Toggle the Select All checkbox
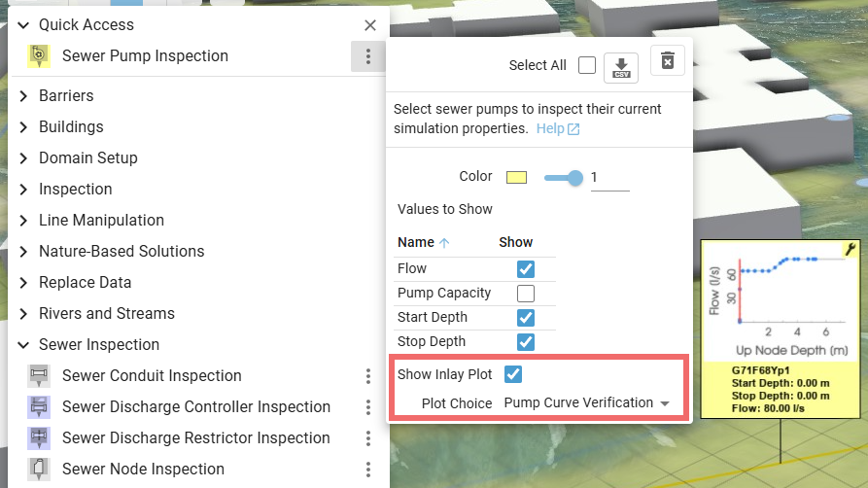This screenshot has height=488, width=868. tap(587, 65)
